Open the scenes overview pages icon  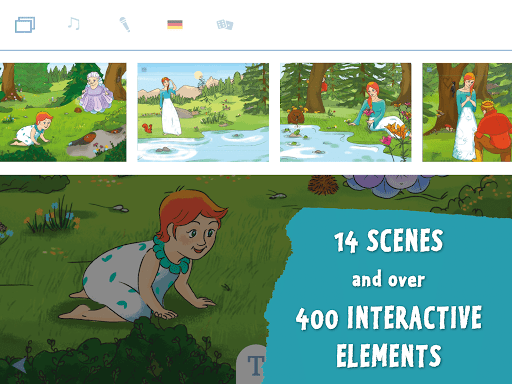(x=25, y=25)
